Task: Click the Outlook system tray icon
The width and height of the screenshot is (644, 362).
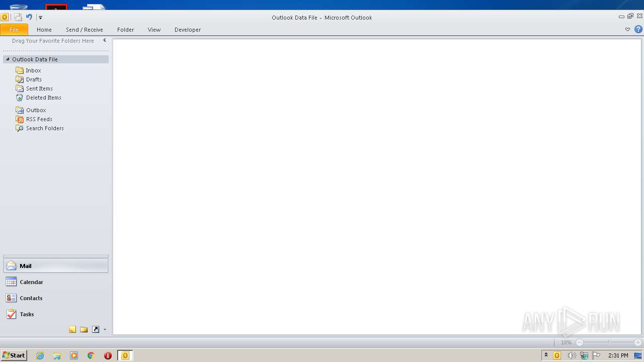Action: 557,355
